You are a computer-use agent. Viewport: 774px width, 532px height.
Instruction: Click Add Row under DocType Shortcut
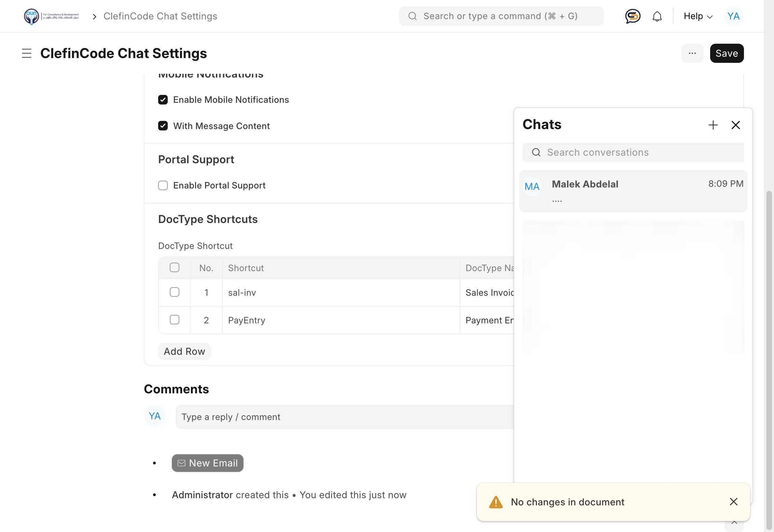coord(184,351)
